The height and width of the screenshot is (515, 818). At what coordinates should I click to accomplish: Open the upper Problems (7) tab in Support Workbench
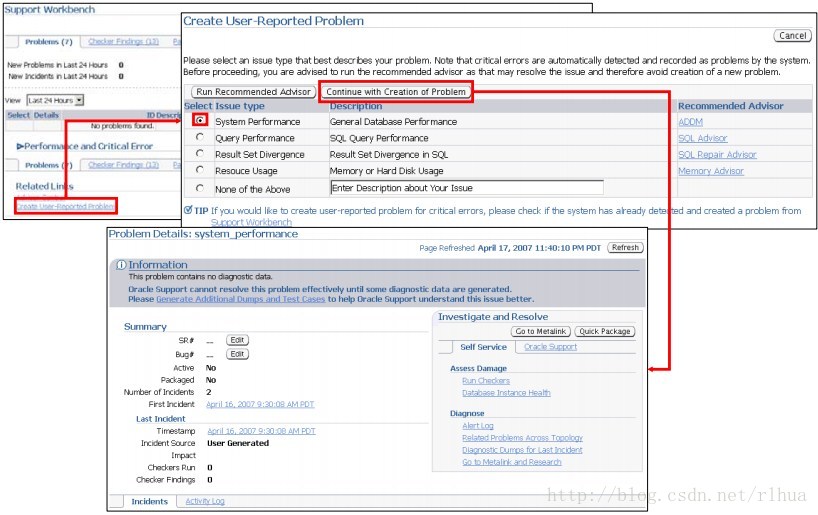[x=49, y=42]
